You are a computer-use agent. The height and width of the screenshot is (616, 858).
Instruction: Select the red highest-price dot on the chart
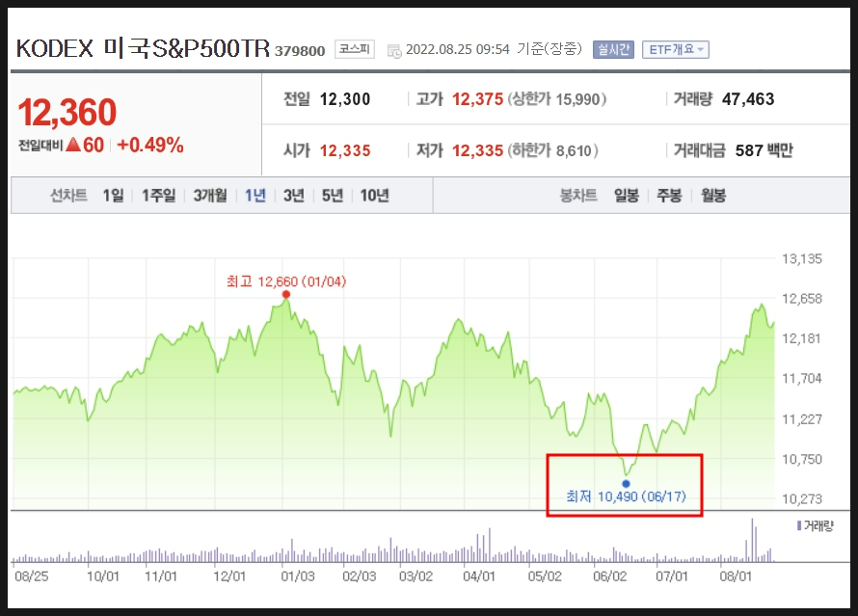click(285, 294)
